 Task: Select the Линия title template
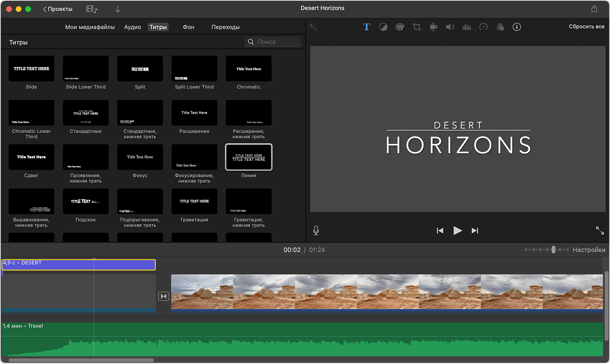point(248,157)
